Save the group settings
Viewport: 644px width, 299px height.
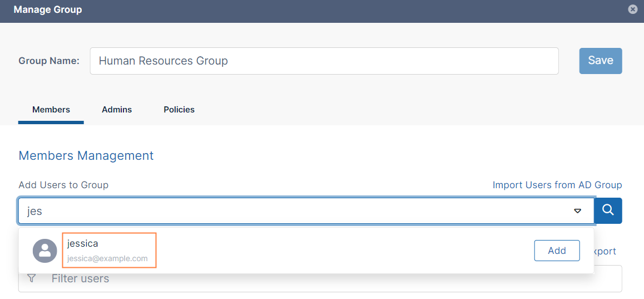[601, 61]
